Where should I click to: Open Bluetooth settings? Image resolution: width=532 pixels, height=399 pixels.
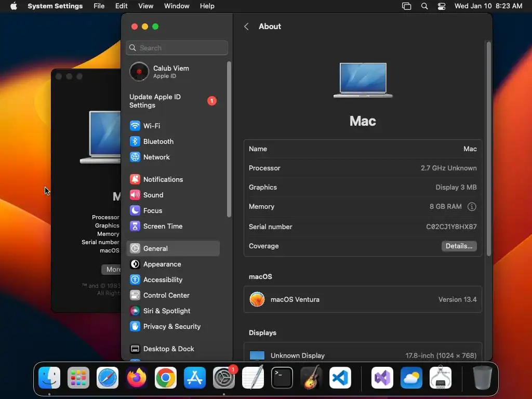pyautogui.click(x=173, y=141)
